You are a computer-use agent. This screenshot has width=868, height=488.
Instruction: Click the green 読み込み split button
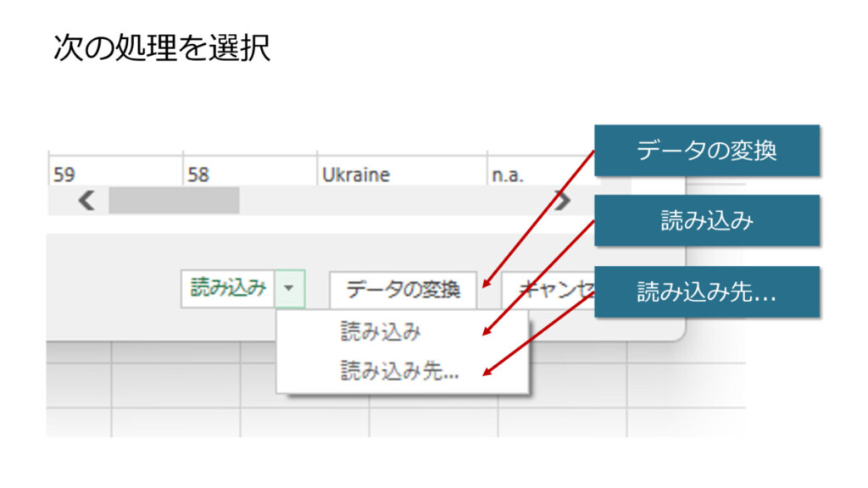228,289
